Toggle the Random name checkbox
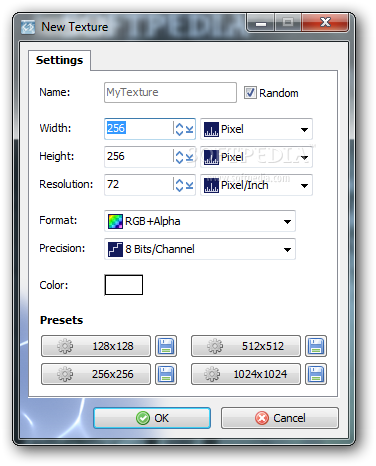Screen dimensions: 376x466 point(250,93)
